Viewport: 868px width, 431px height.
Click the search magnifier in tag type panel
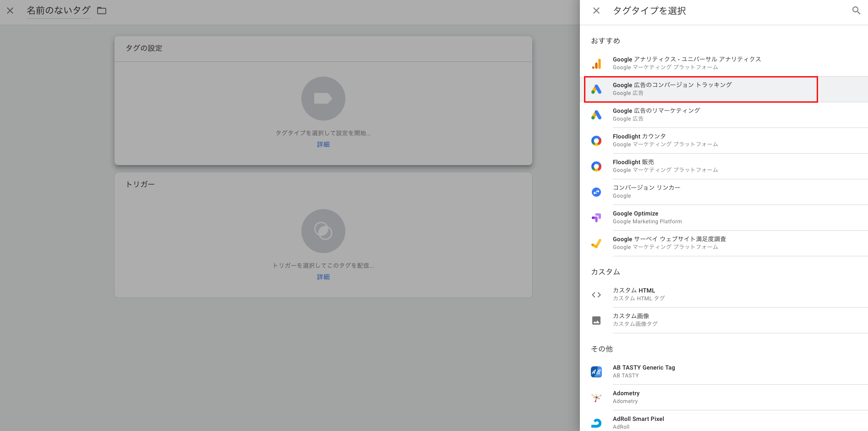[856, 11]
